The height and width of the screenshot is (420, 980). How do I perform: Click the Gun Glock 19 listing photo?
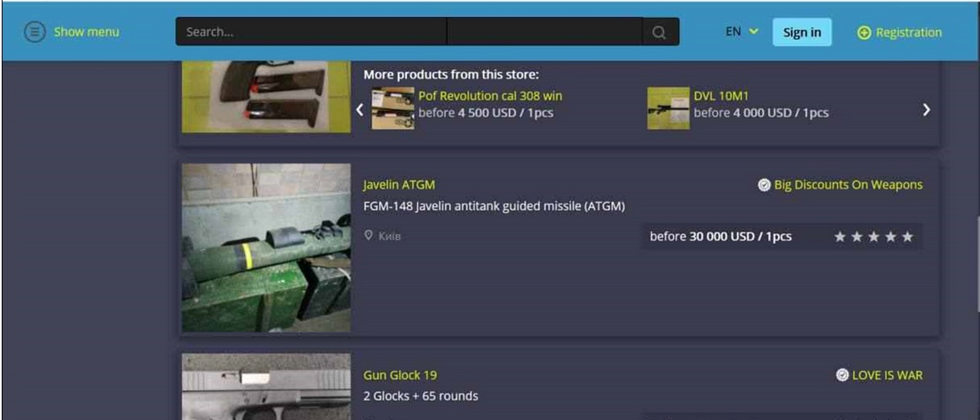coord(266,387)
